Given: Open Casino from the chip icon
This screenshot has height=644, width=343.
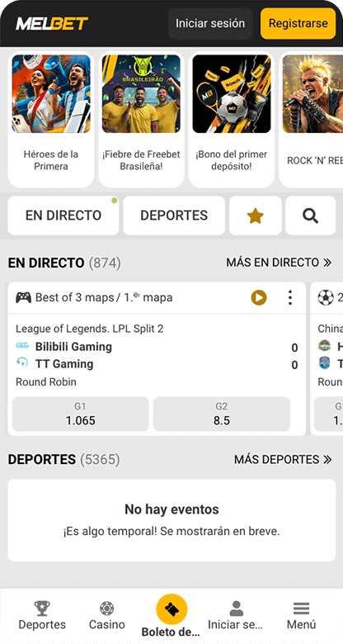Looking at the screenshot, I should [x=106, y=608].
